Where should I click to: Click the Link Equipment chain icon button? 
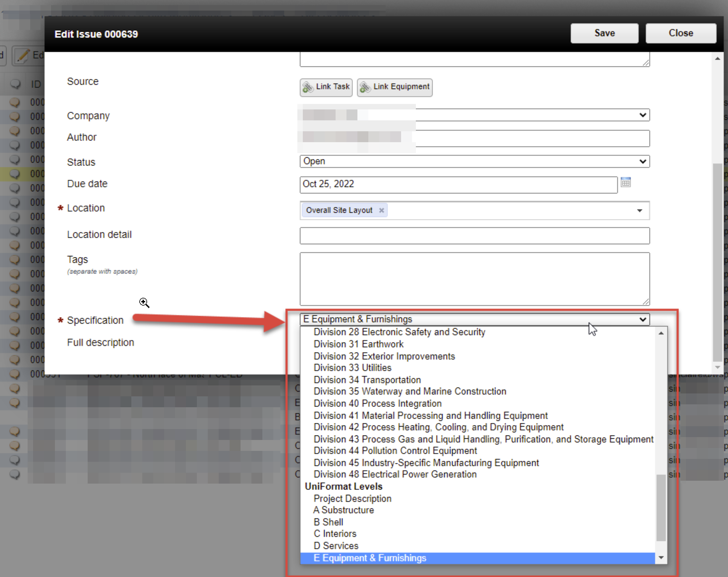394,87
